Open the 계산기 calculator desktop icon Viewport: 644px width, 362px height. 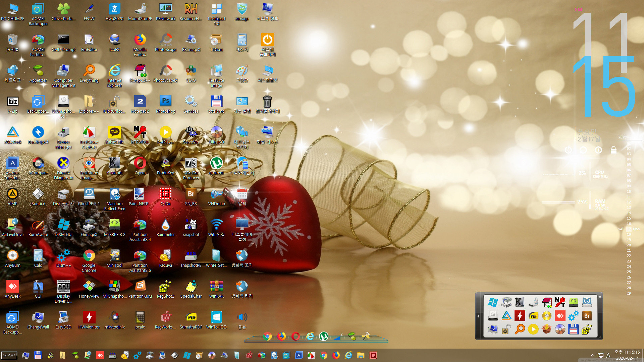(242, 43)
